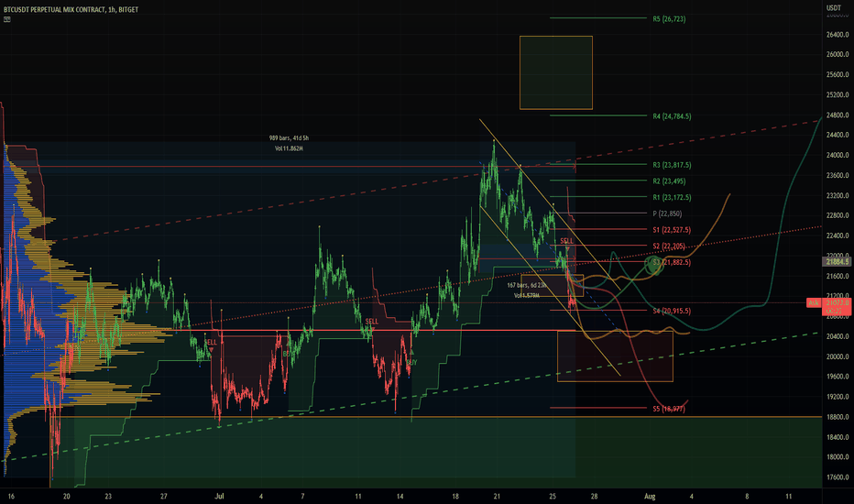Click the 26400.0 price axis label
This screenshot has height=504, width=854.
(x=838, y=34)
